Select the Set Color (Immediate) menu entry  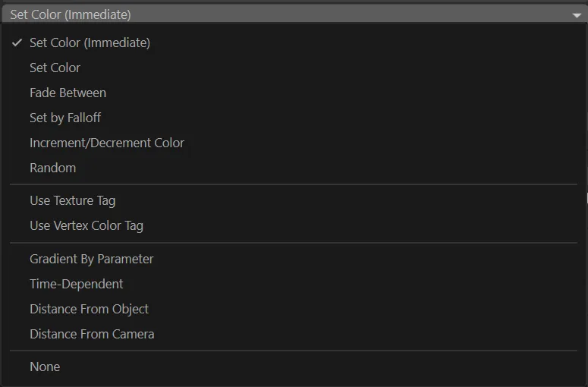pos(90,43)
